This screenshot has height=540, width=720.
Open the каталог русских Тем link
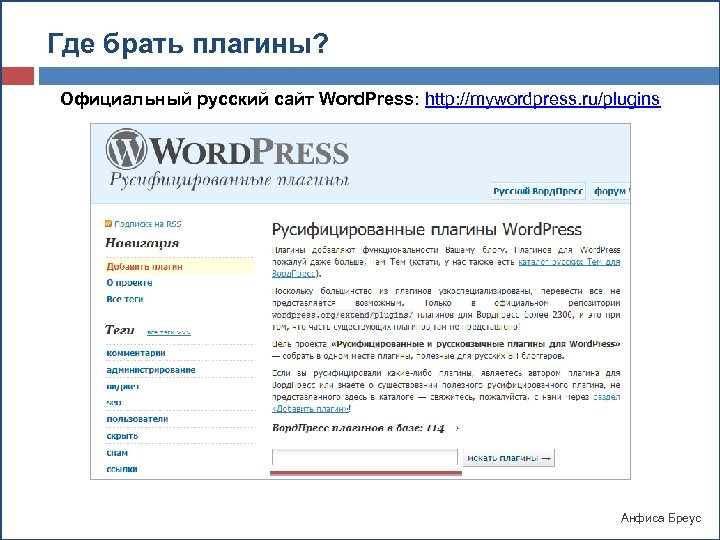(569, 262)
